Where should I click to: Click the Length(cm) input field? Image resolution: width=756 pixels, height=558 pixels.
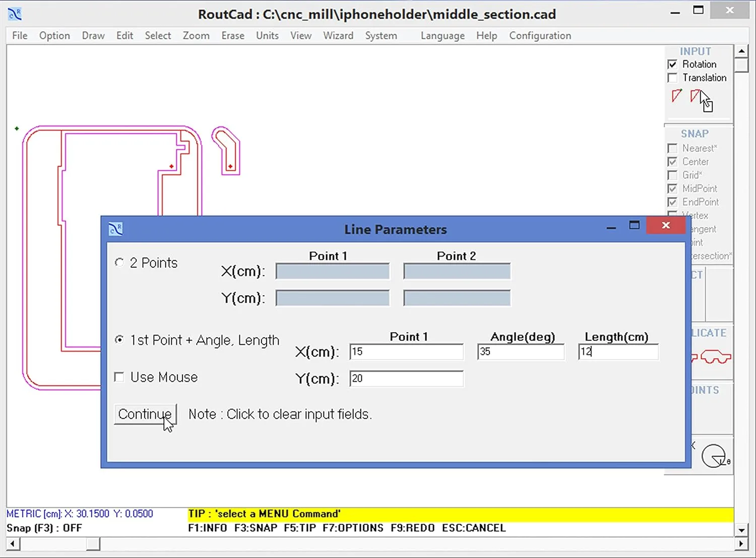[x=618, y=352]
